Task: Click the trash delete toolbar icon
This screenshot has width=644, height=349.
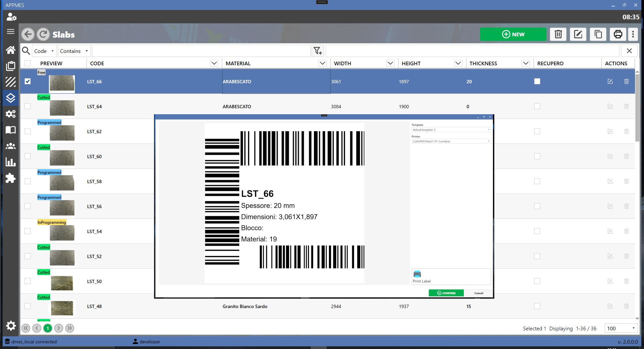Action: coord(558,34)
